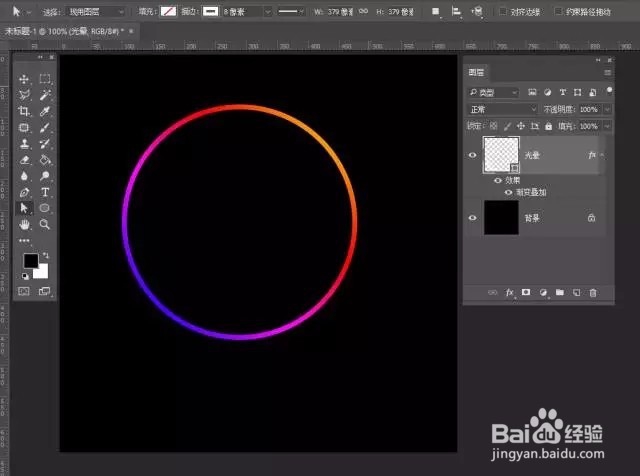
Task: Toggle Quick Mask mode
Action: [x=24, y=291]
